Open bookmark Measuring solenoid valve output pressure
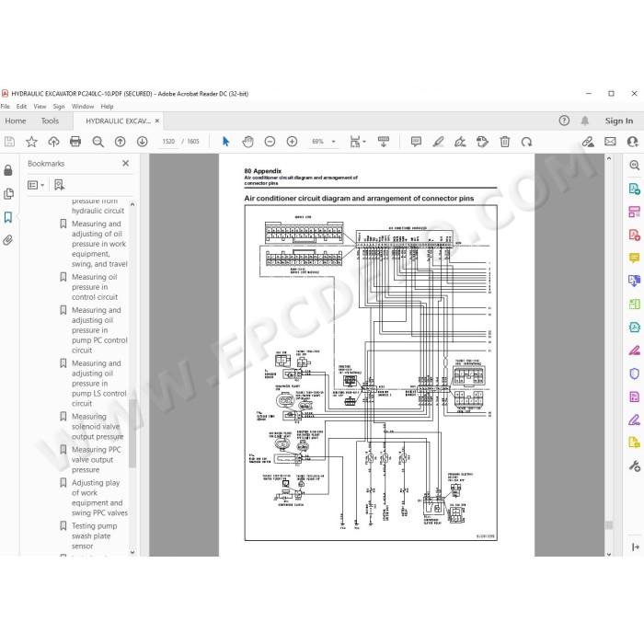Image resolution: width=644 pixels, height=644 pixels. pos(98,426)
